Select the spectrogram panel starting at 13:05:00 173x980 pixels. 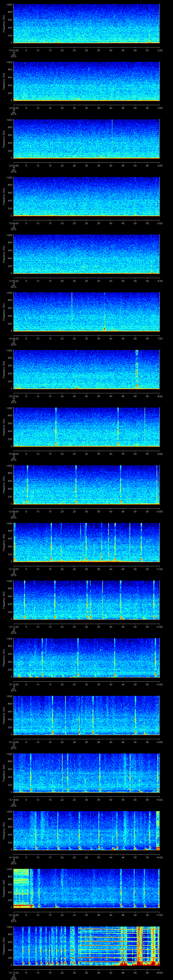pyautogui.click(x=86, y=254)
